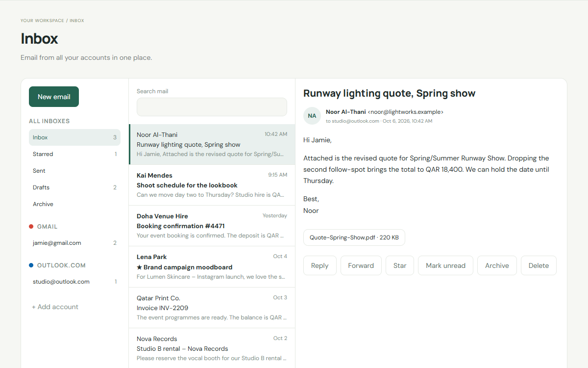This screenshot has width=588, height=368.
Task: Select the studio@outlook.com account
Action: point(74,282)
